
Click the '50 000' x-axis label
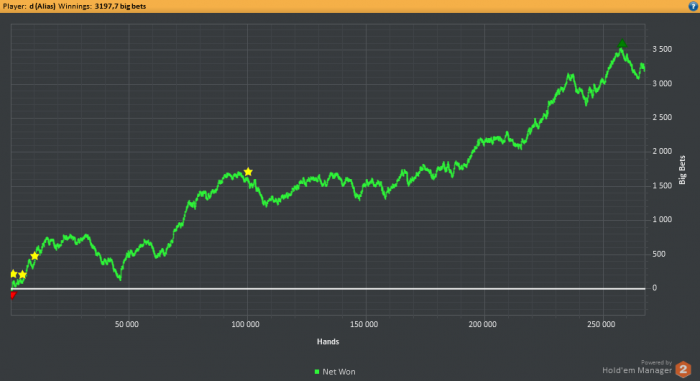127,324
